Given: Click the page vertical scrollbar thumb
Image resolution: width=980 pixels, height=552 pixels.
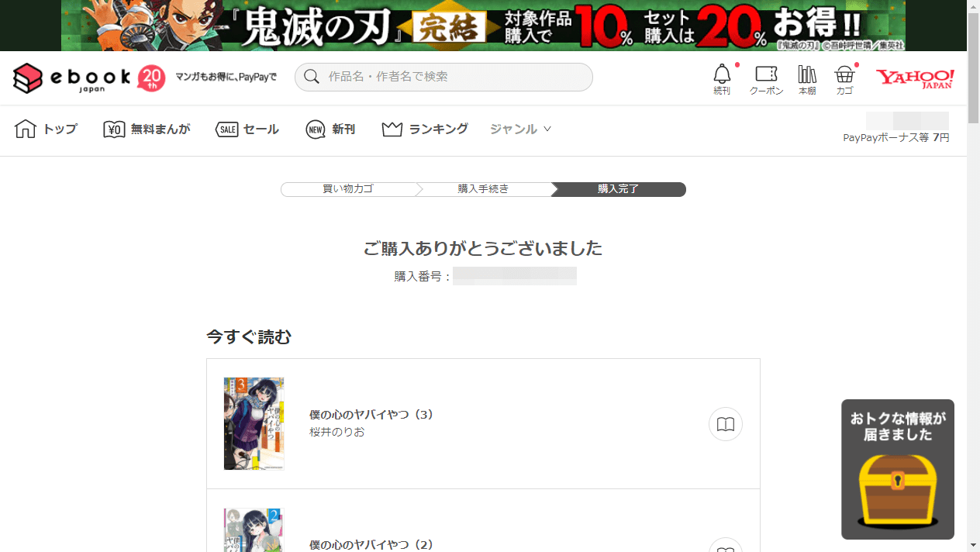Looking at the screenshot, I should (974, 67).
